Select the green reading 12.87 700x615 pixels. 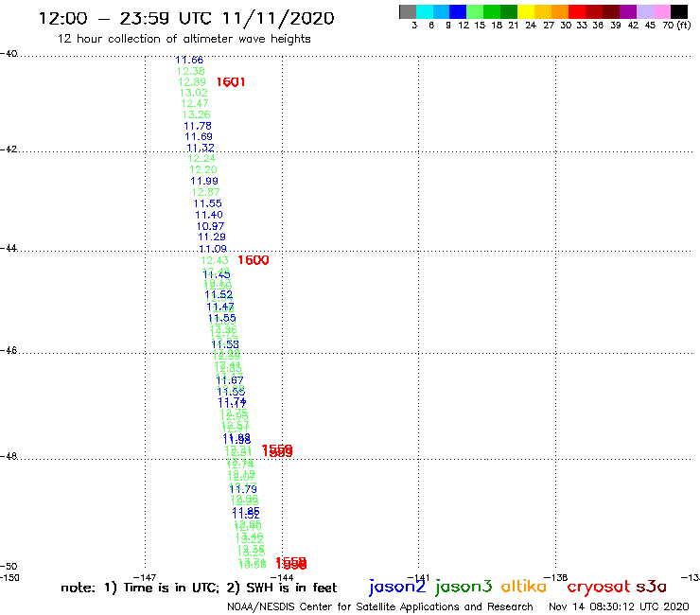click(206, 192)
